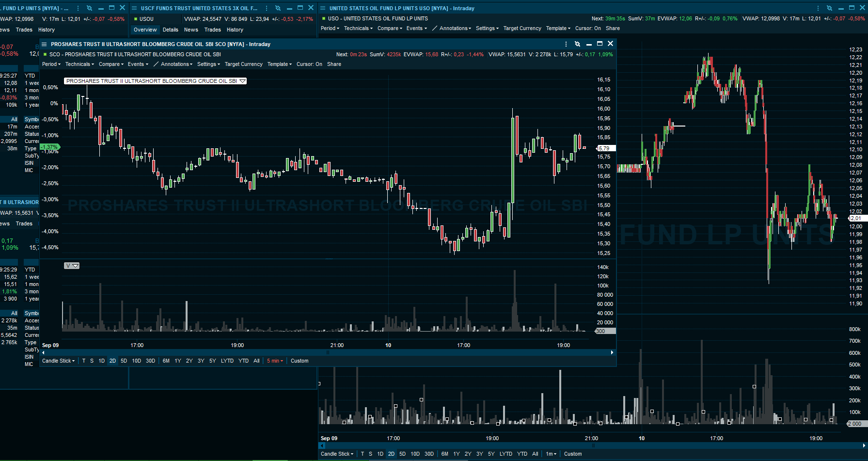
Task: Open Settings dropdown in SCO chart
Action: click(208, 64)
